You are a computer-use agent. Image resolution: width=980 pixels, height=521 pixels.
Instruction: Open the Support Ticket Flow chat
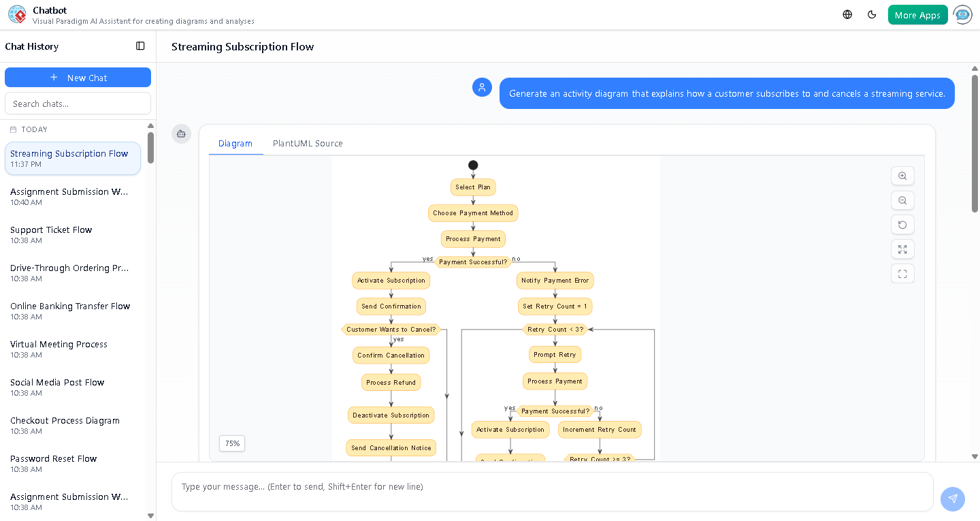51,230
